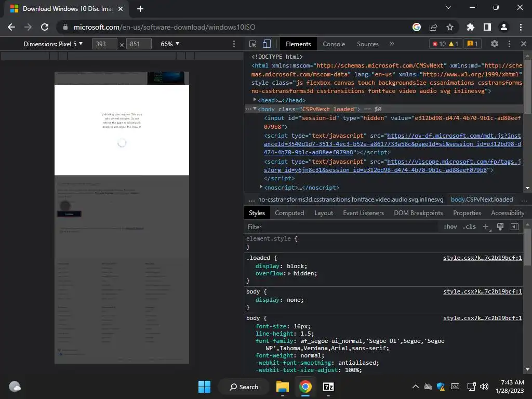
Task: Open the Chrome profile avatar
Action: (x=504, y=27)
